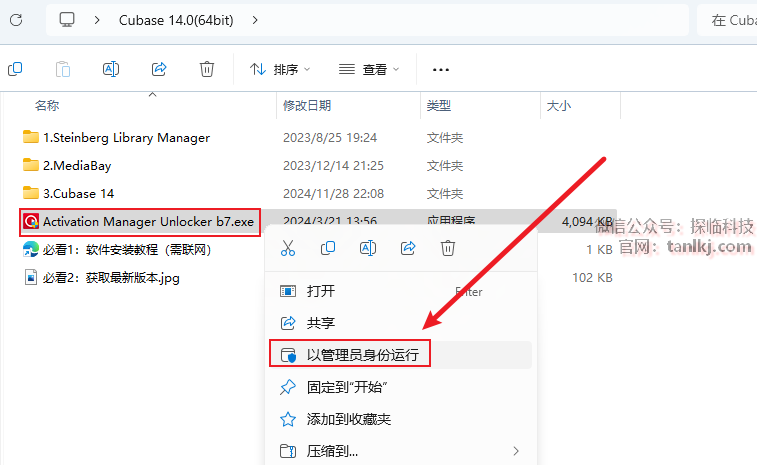Choose 添加到收藏夹 in the context menu

(400, 419)
